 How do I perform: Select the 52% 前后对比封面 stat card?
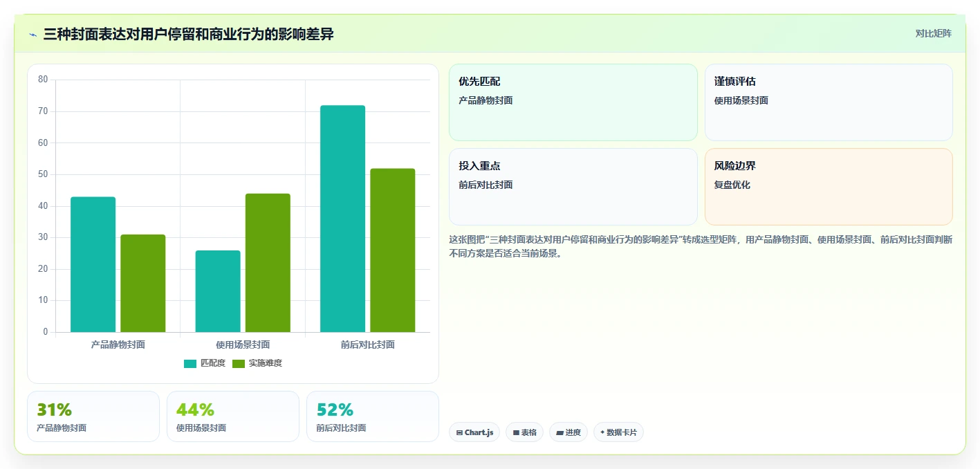pyautogui.click(x=373, y=416)
